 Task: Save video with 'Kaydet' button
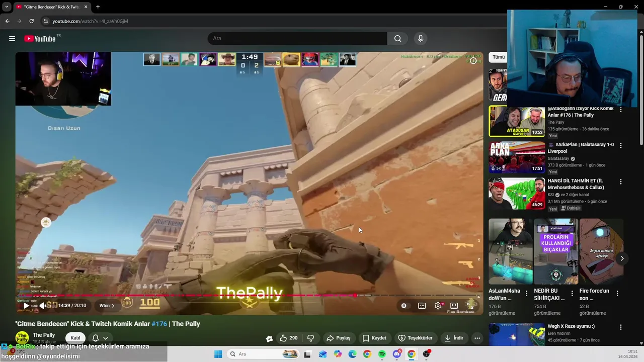(x=375, y=338)
